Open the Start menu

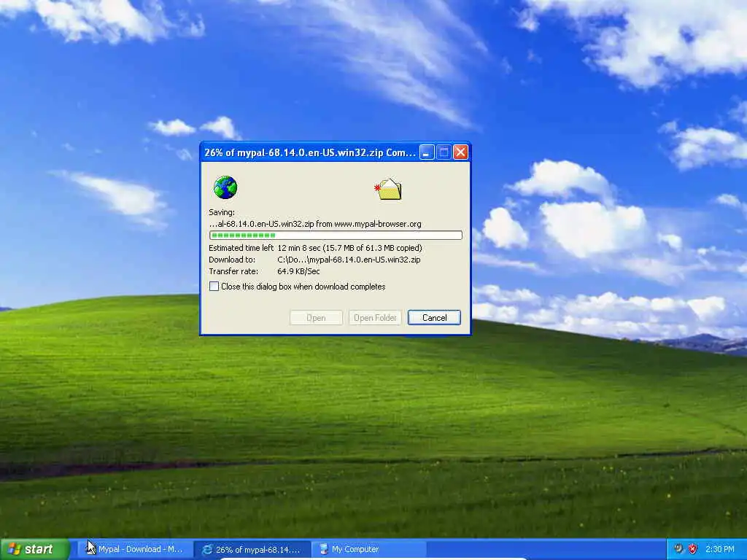coord(35,549)
